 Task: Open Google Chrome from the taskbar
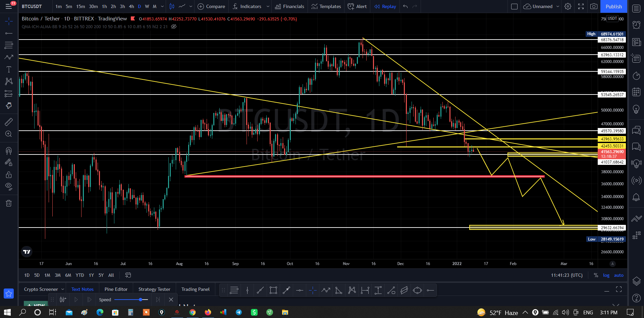tap(192, 312)
